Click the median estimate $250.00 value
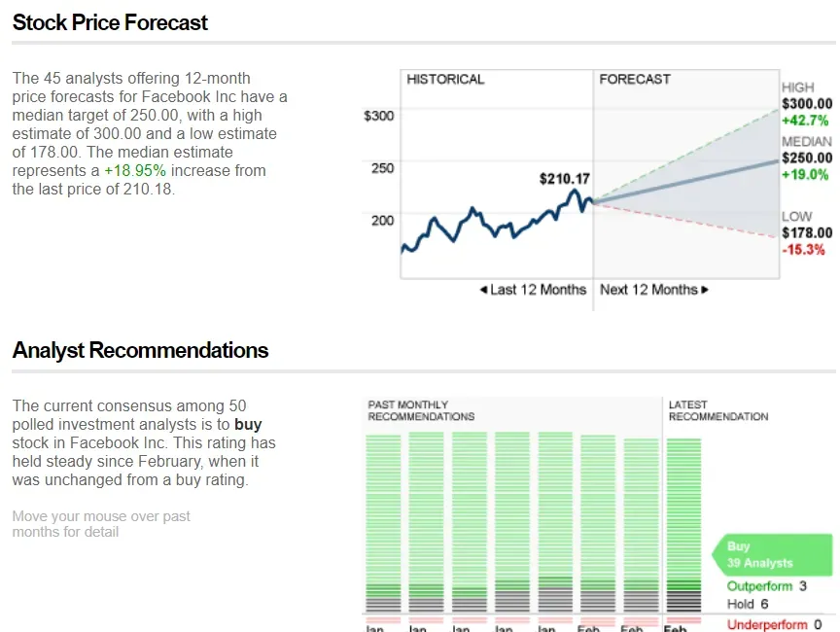This screenshot has height=632, width=840. click(x=807, y=158)
